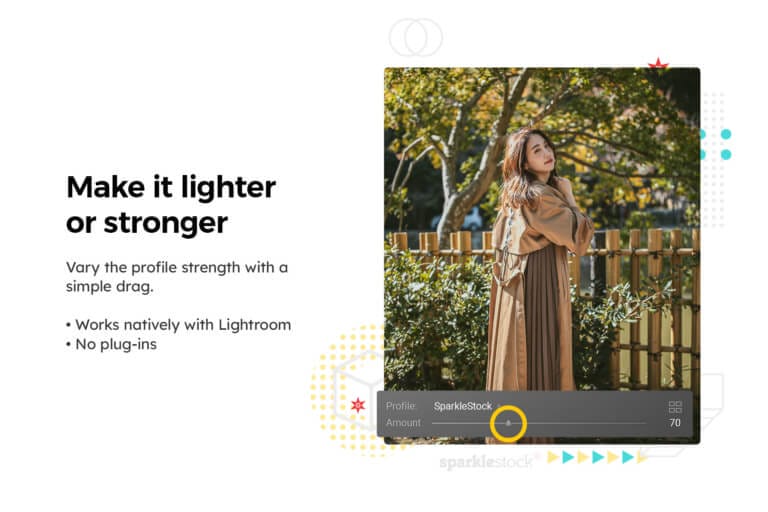Open the SparkleStock profile dropdown
Screen dimensions: 768x512
[x=462, y=406]
